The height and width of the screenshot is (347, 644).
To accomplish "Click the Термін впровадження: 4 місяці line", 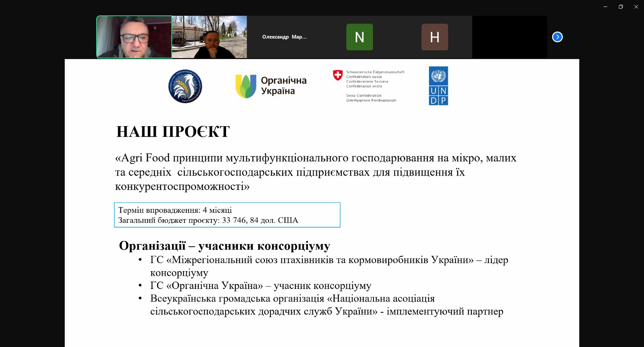I will (175, 210).
